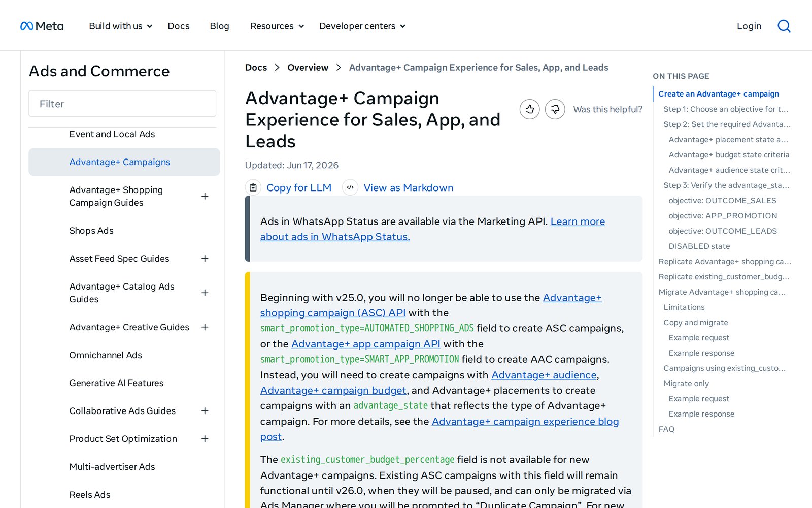
Task: Click View as Markdown link
Action: (x=409, y=187)
